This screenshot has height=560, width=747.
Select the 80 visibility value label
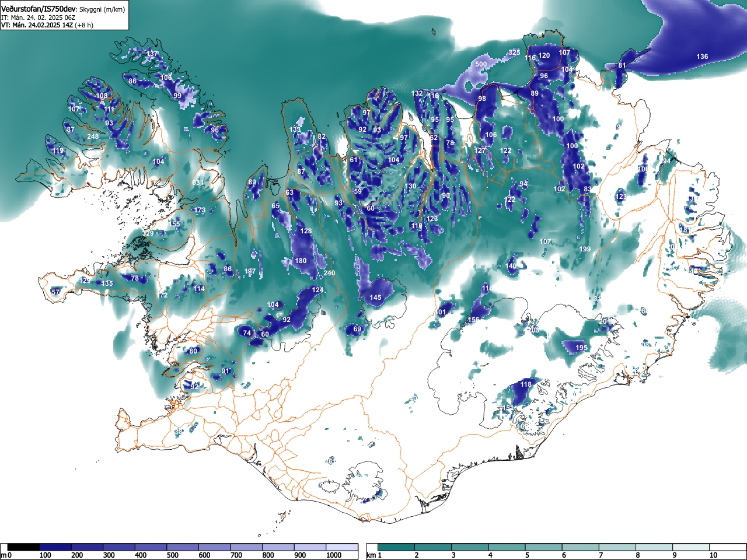click(x=193, y=351)
